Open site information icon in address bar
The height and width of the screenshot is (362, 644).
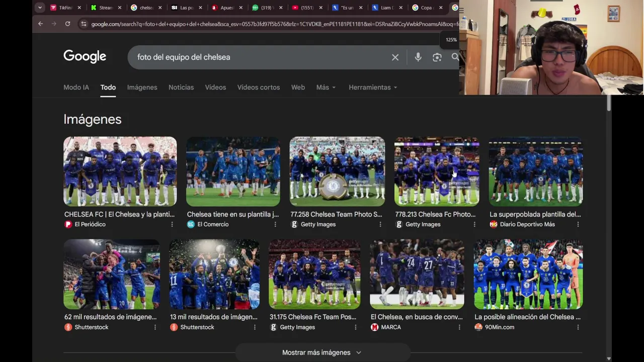84,24
